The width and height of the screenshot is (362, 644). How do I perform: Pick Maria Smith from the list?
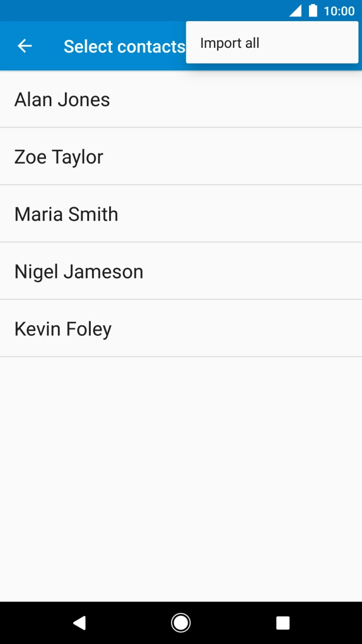(66, 214)
